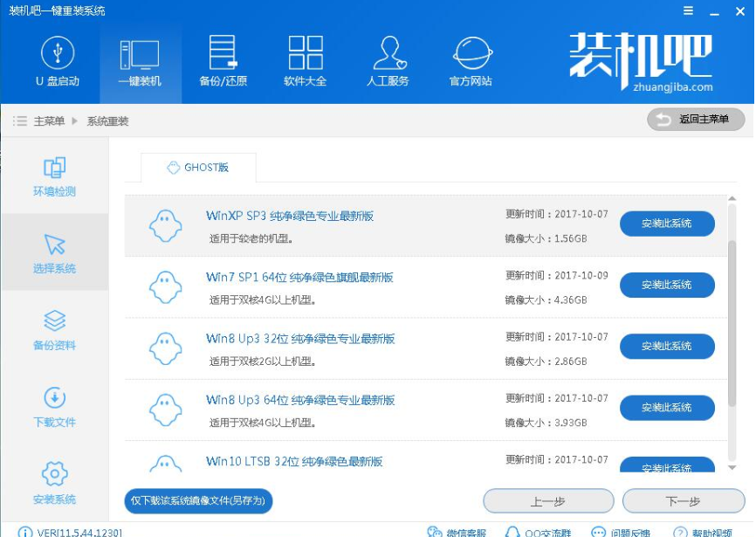Install the WinXP SP3 system
Screen dimensions: 756x537
(x=667, y=224)
